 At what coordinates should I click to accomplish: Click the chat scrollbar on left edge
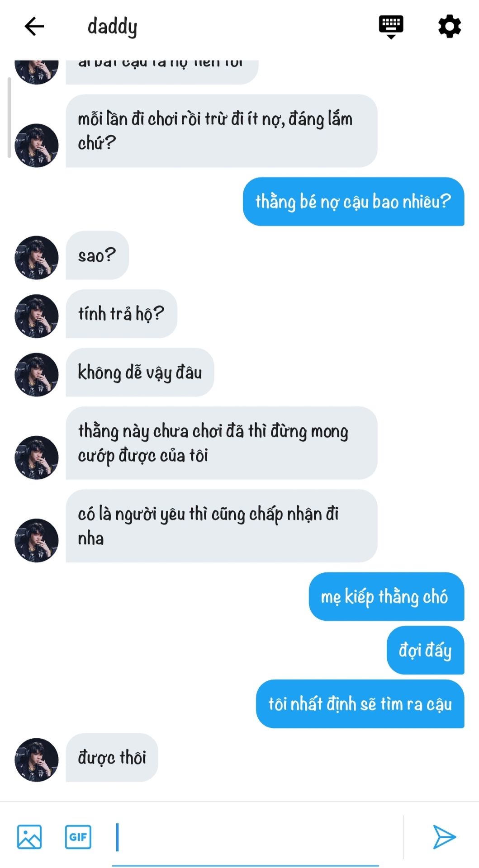(x=9, y=118)
